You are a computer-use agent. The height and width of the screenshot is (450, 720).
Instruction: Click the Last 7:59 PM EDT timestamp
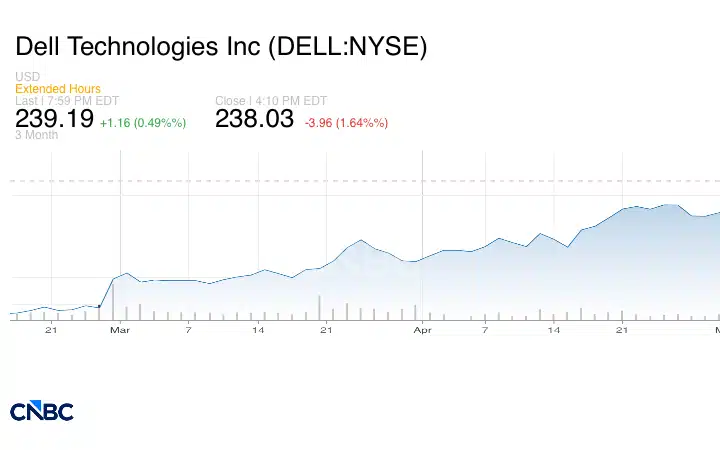pos(67,101)
